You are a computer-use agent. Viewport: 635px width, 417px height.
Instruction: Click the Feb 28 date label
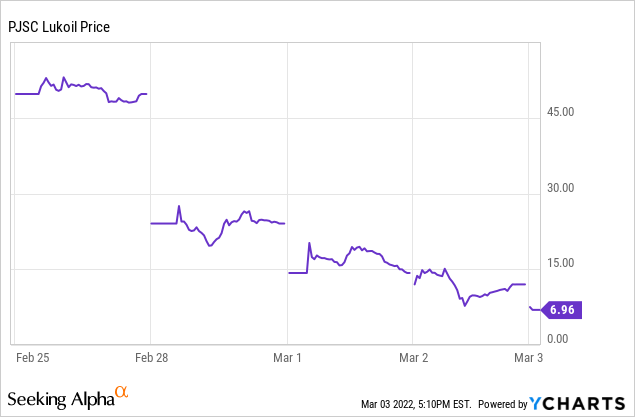click(151, 357)
